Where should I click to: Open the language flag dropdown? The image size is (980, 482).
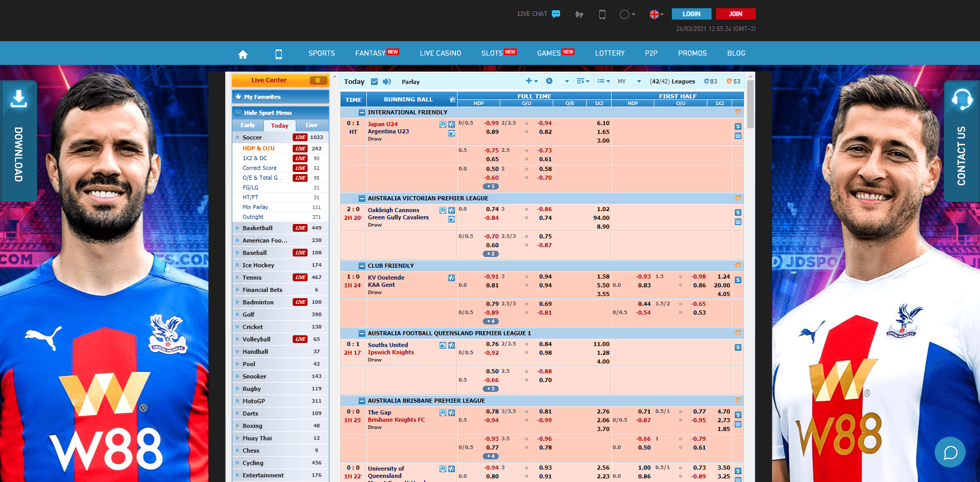click(656, 14)
